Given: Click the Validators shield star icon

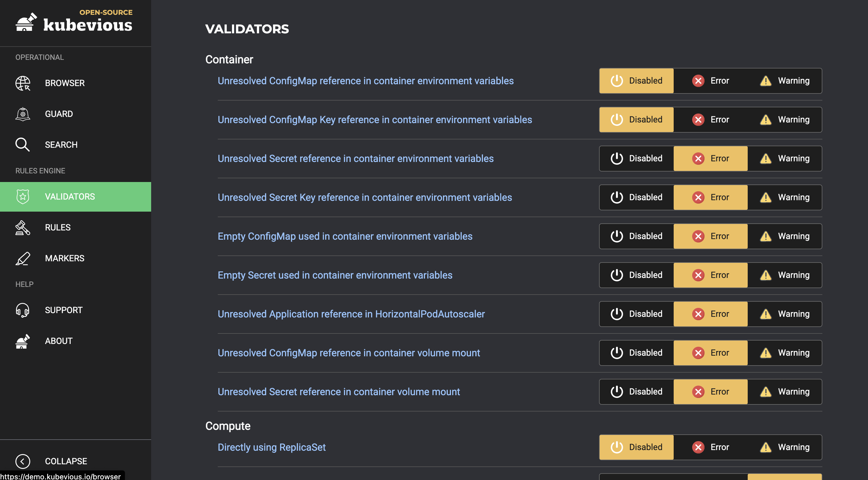Looking at the screenshot, I should pos(23,197).
